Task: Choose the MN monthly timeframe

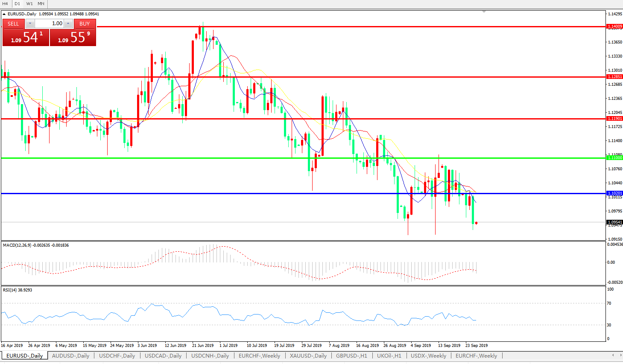Action: [x=41, y=3]
